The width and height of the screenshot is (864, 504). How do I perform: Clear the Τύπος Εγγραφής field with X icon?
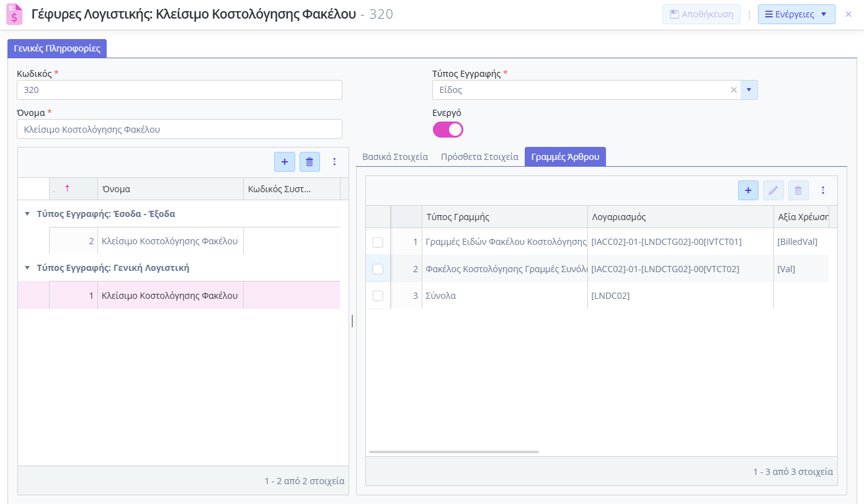[734, 90]
